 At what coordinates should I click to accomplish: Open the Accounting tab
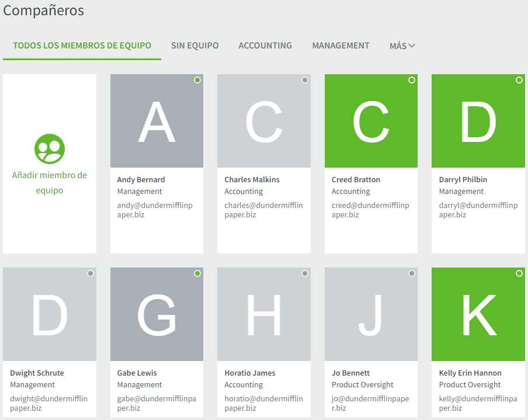[265, 46]
